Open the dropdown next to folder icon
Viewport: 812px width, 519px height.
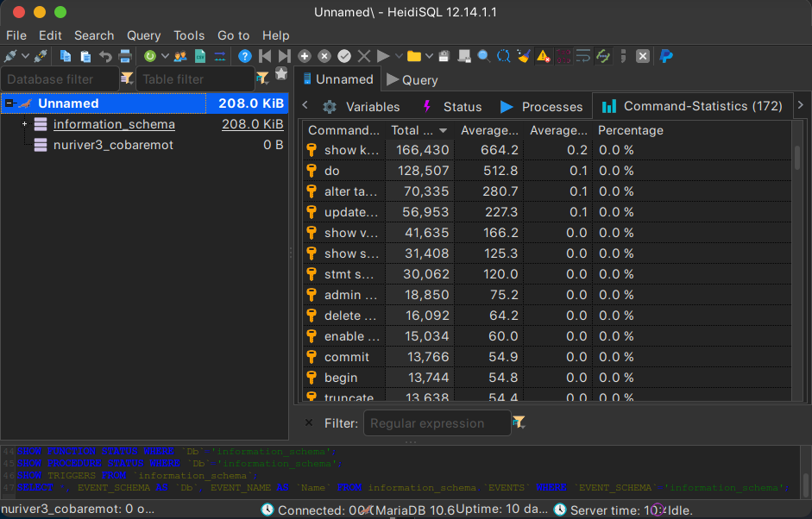point(428,56)
